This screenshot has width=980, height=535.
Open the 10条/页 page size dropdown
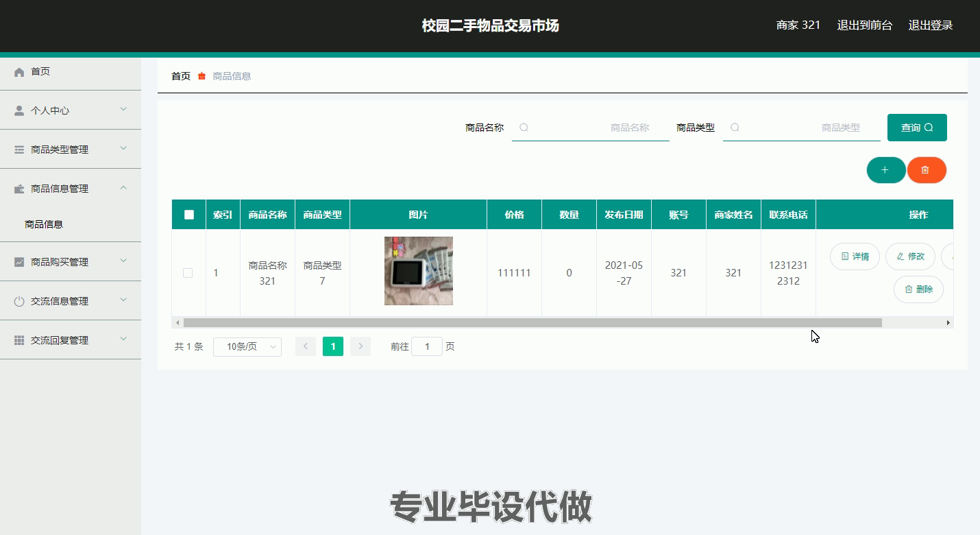point(247,346)
